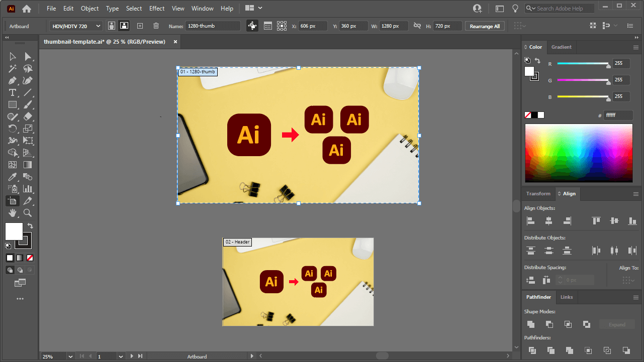
Task: Enable Draw Behind mode
Action: 20,270
